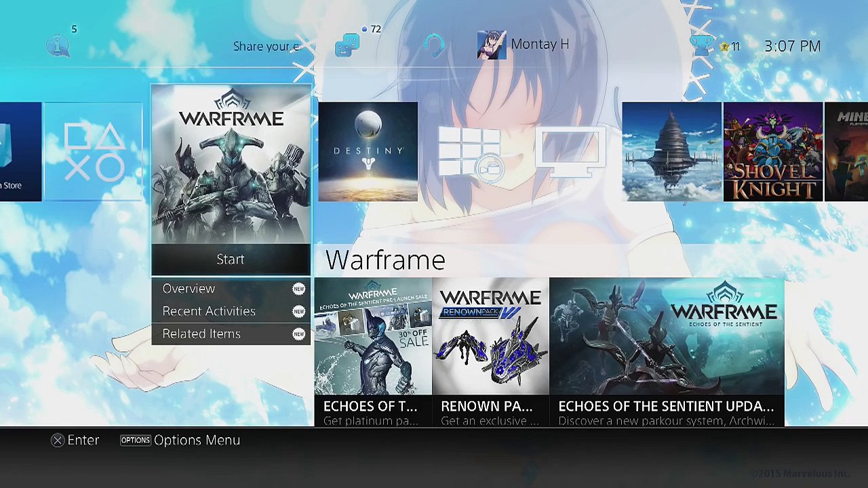Open the floating island game tile
The width and height of the screenshot is (868, 488).
click(672, 152)
